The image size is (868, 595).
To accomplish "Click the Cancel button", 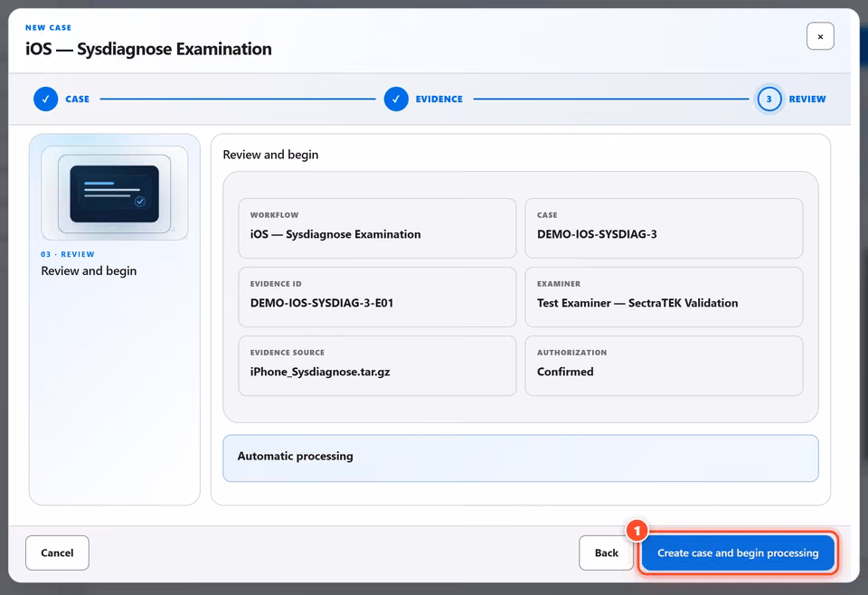I will (x=57, y=552).
